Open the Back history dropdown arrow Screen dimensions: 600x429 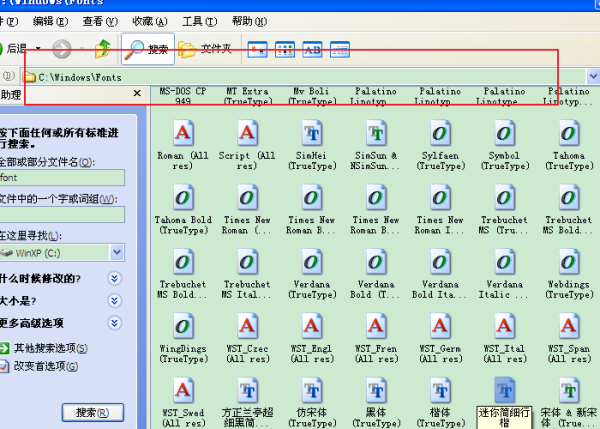click(x=38, y=49)
